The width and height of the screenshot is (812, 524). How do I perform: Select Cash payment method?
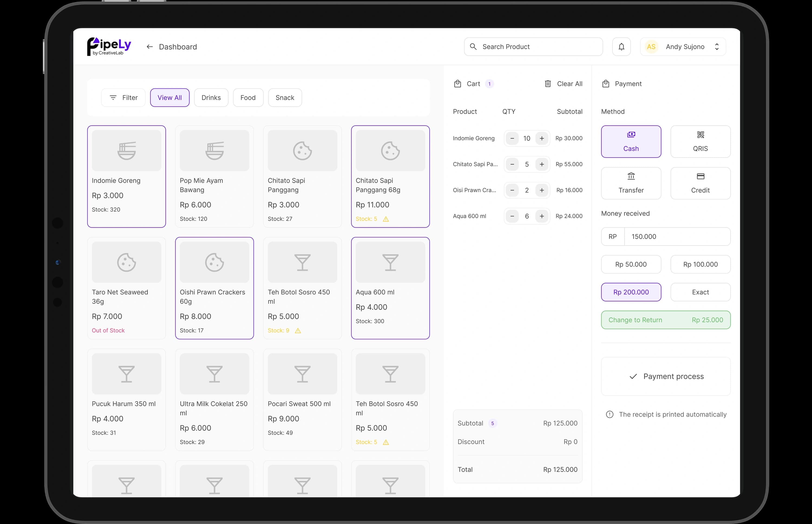pos(631,142)
